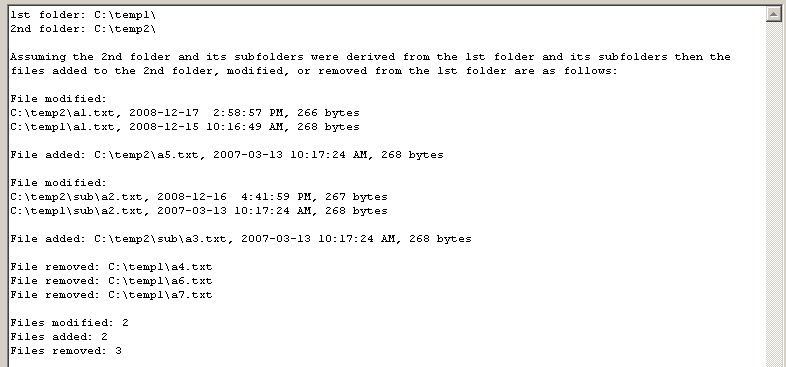Click the 'File added: C:\temp2\a5.txt' line
The width and height of the screenshot is (786, 367).
227,155
